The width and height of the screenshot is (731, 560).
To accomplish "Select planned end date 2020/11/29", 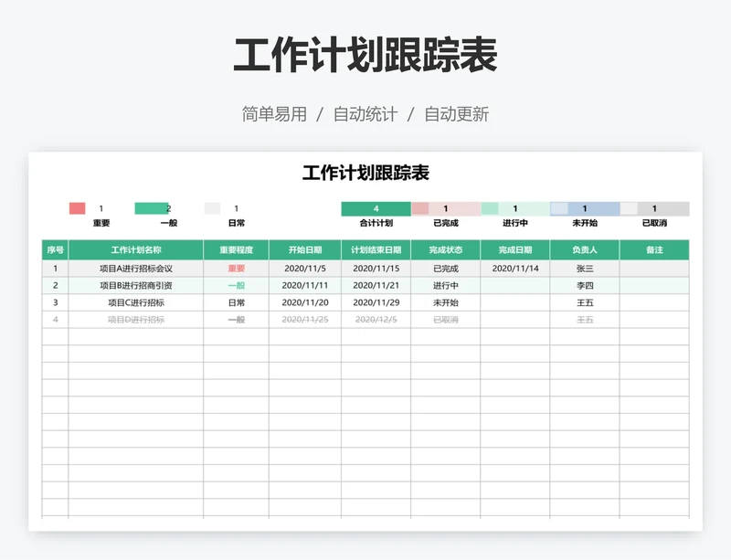I will (x=376, y=302).
